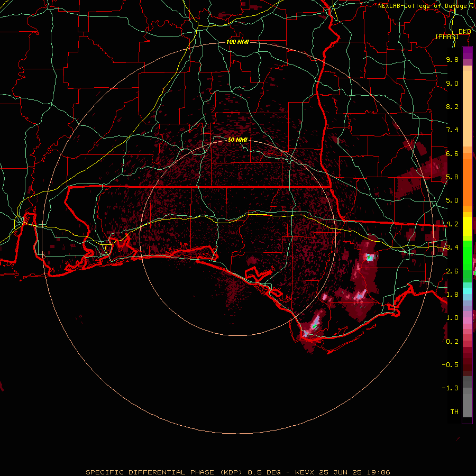Pick the cyan band on the color bar
The height and width of the screenshot is (476, 476).
pos(467,291)
